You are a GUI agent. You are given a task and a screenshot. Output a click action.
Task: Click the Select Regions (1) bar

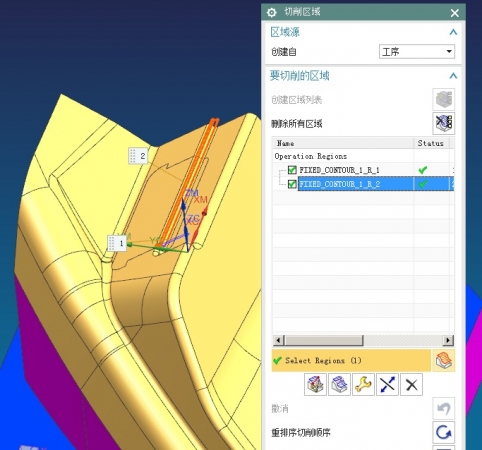pyautogui.click(x=351, y=360)
